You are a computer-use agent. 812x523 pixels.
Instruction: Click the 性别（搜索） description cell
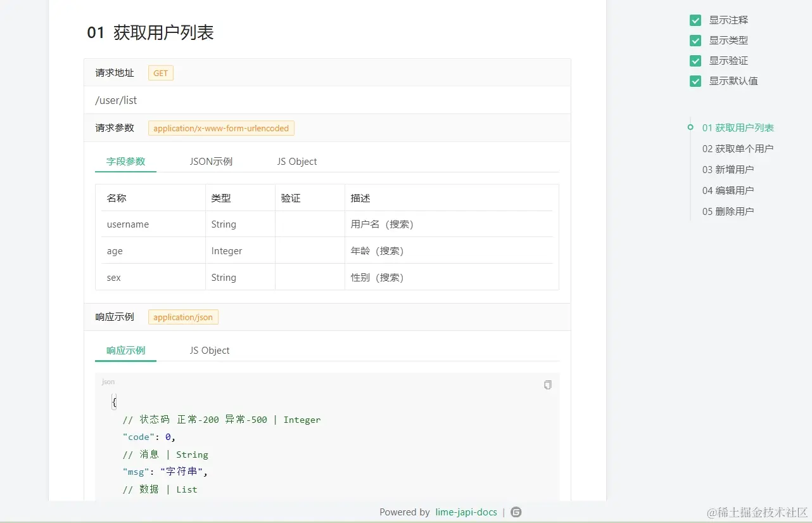click(x=448, y=278)
